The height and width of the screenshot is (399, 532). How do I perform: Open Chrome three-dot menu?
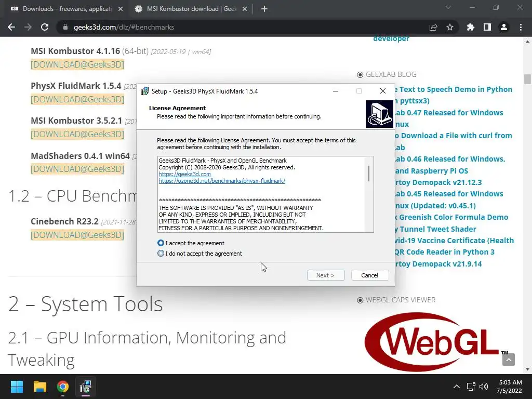coord(521,27)
